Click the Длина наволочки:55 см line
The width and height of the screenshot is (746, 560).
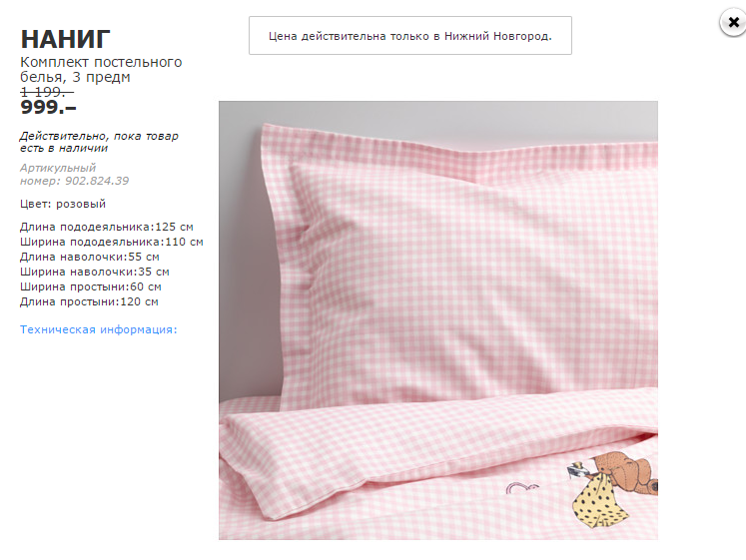pos(90,257)
